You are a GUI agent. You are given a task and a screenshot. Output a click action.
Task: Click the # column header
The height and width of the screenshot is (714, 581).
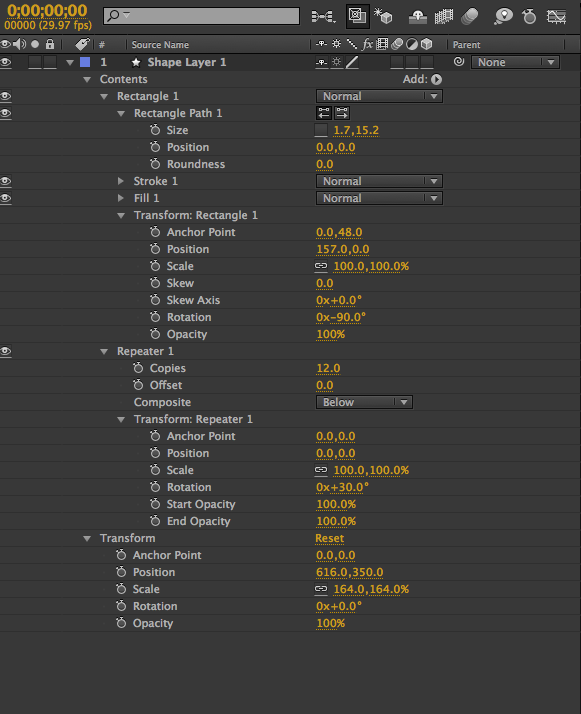point(102,45)
